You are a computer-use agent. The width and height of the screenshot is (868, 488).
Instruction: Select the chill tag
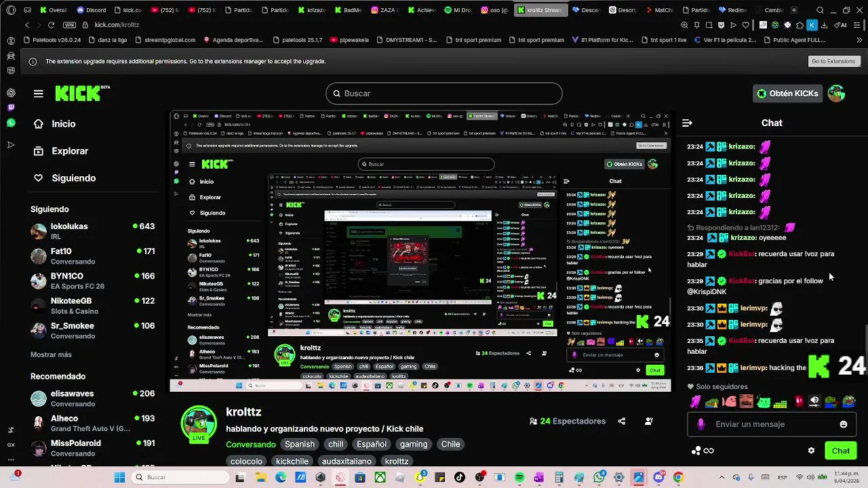coord(336,445)
